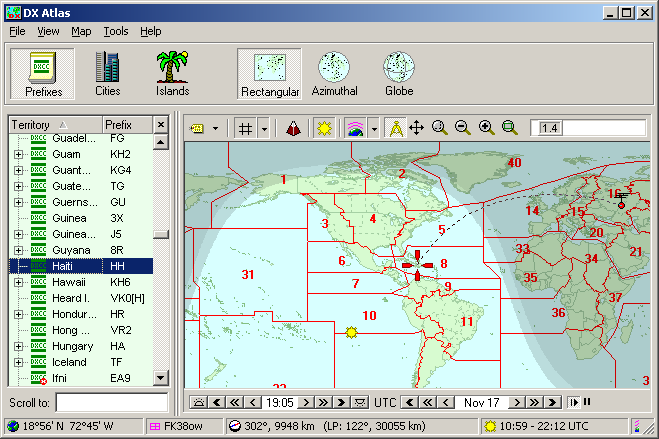This screenshot has height=439, width=659.
Task: Open the grid type dropdown arrow
Action: coord(264,128)
